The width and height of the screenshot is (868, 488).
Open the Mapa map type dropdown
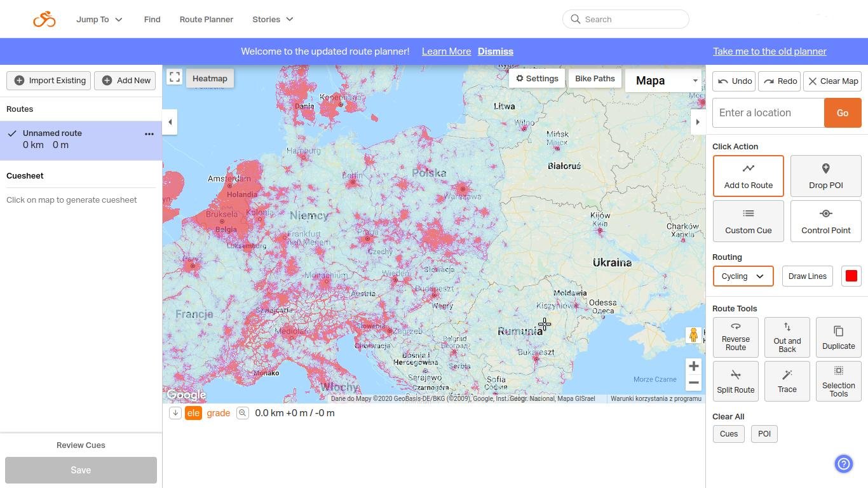tap(665, 81)
